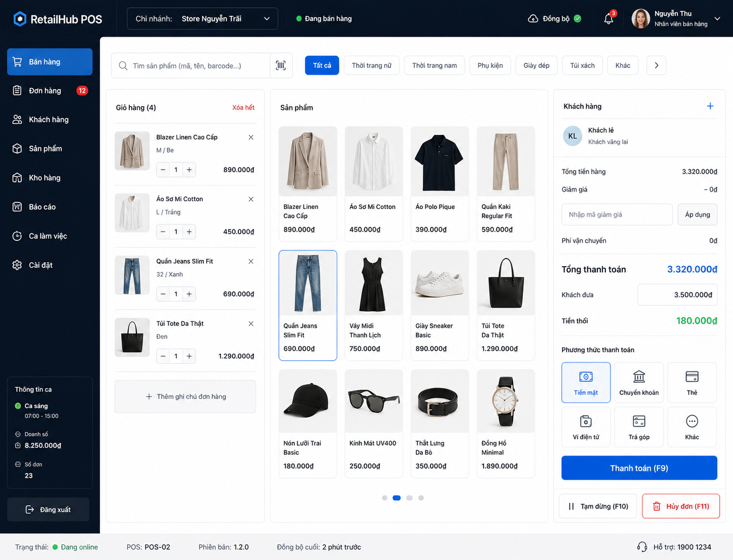
Task: Go to first product page dot
Action: (x=385, y=498)
